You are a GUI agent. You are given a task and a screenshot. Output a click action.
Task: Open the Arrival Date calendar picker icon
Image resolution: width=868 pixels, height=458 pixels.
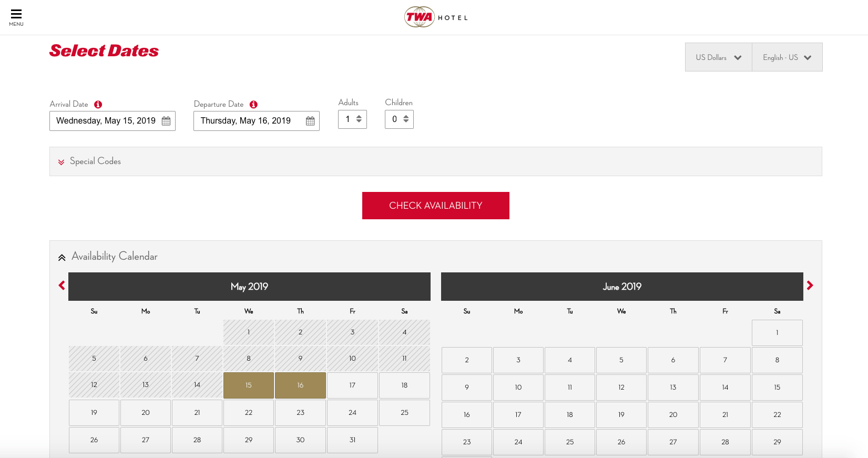pos(166,121)
